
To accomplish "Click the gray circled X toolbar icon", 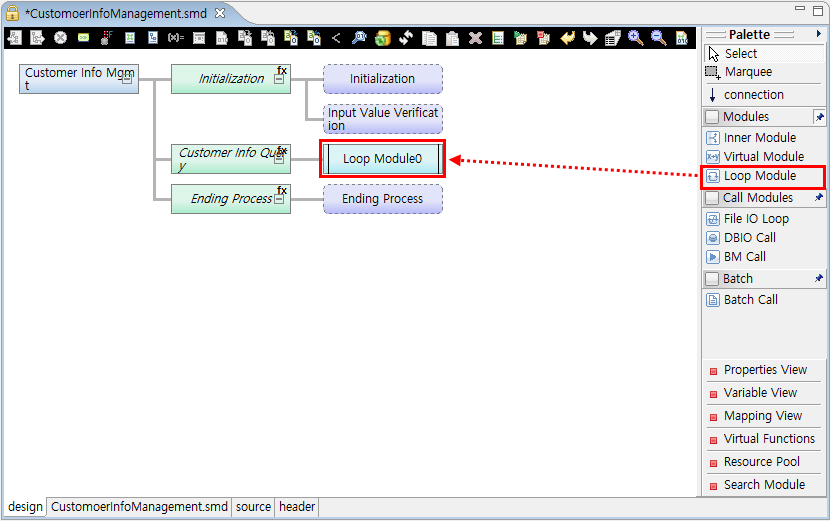I will point(60,38).
